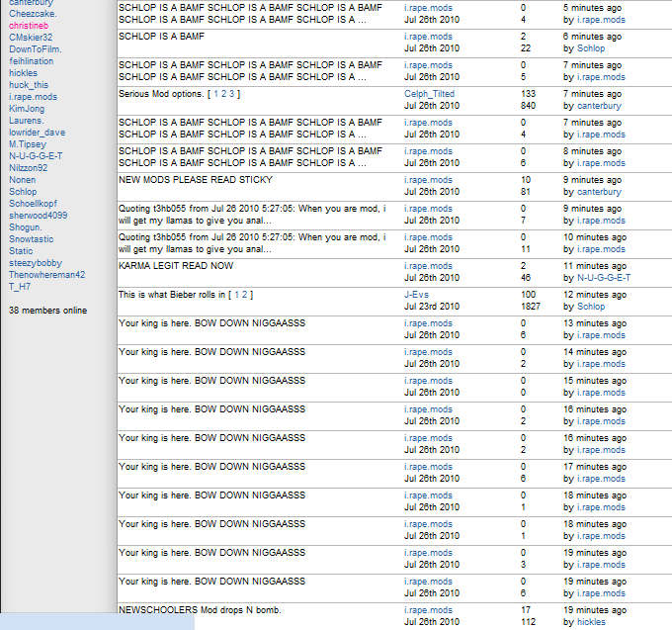Open DownToFilm. from the members sidebar
672x630 pixels.
pos(35,49)
